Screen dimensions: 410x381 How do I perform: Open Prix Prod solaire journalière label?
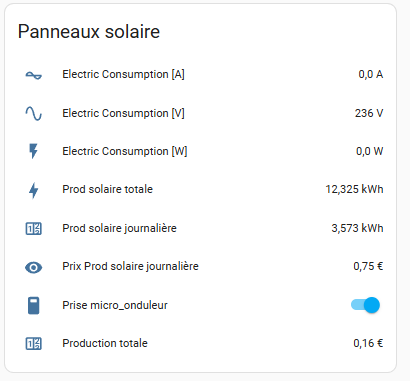coord(130,266)
